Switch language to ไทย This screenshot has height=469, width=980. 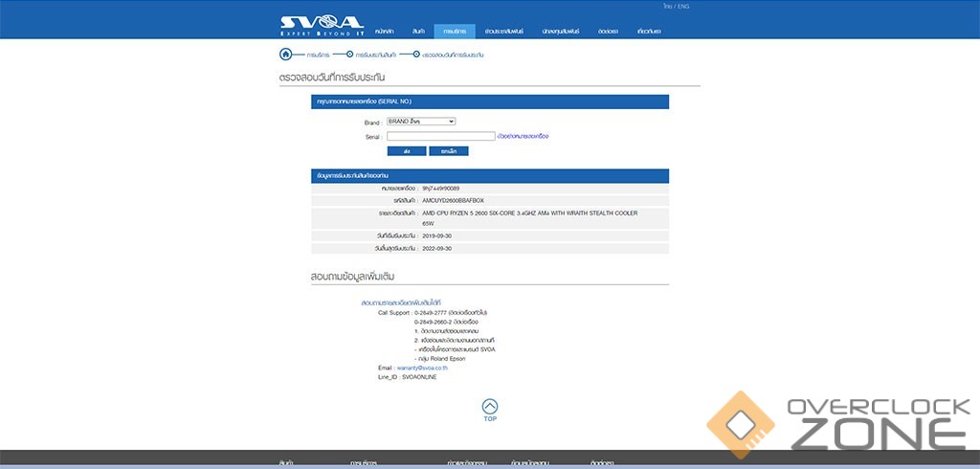click(x=667, y=7)
